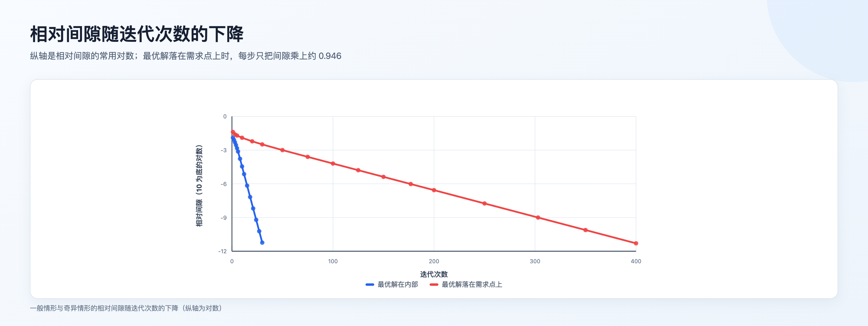This screenshot has width=868, height=326.
Task: Toggle the 最优解在内部 legend entry
Action: point(392,284)
